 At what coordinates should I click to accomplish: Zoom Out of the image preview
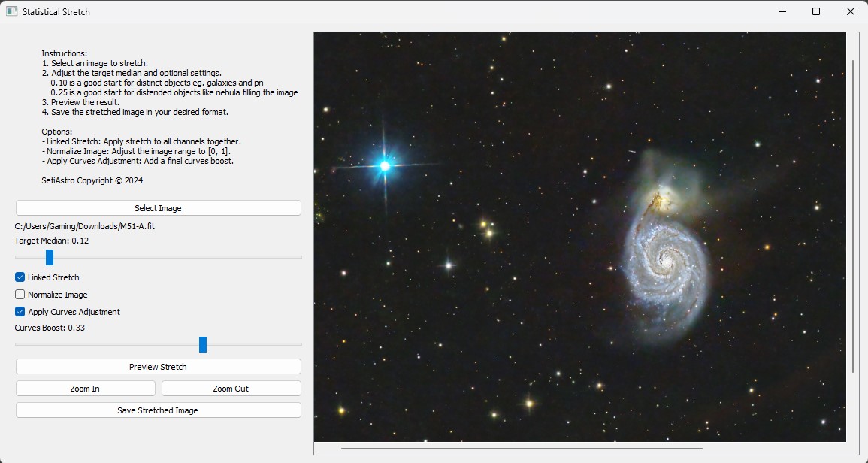[231, 389]
